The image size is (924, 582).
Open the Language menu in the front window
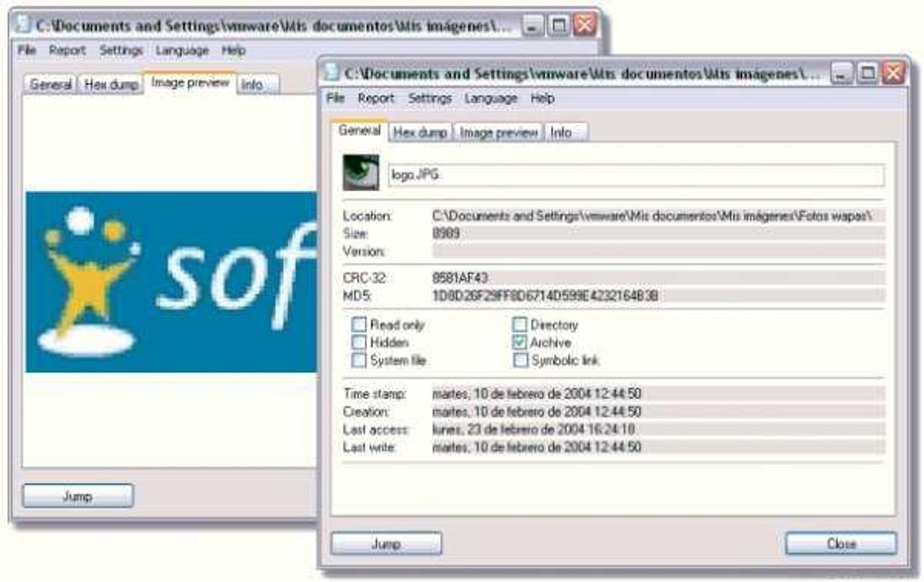491,99
